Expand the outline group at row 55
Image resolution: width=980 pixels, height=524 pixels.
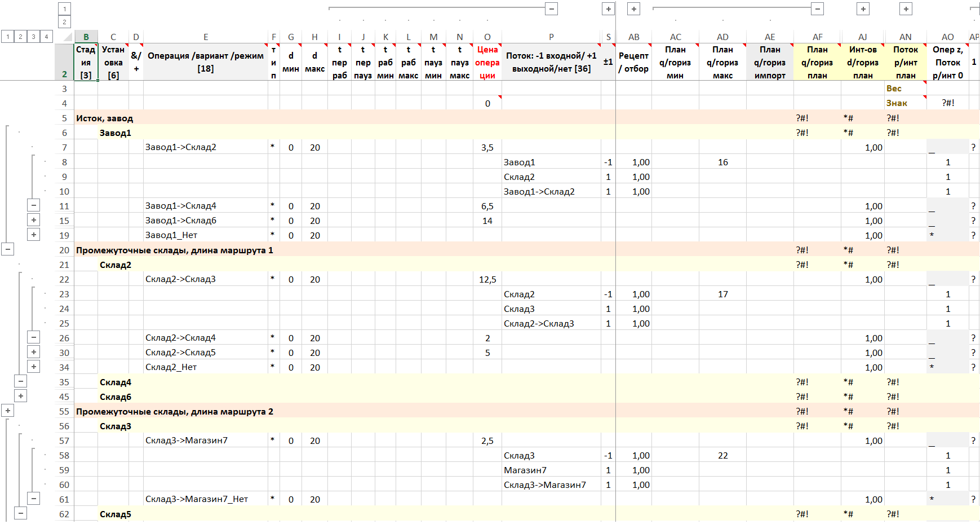click(x=8, y=411)
